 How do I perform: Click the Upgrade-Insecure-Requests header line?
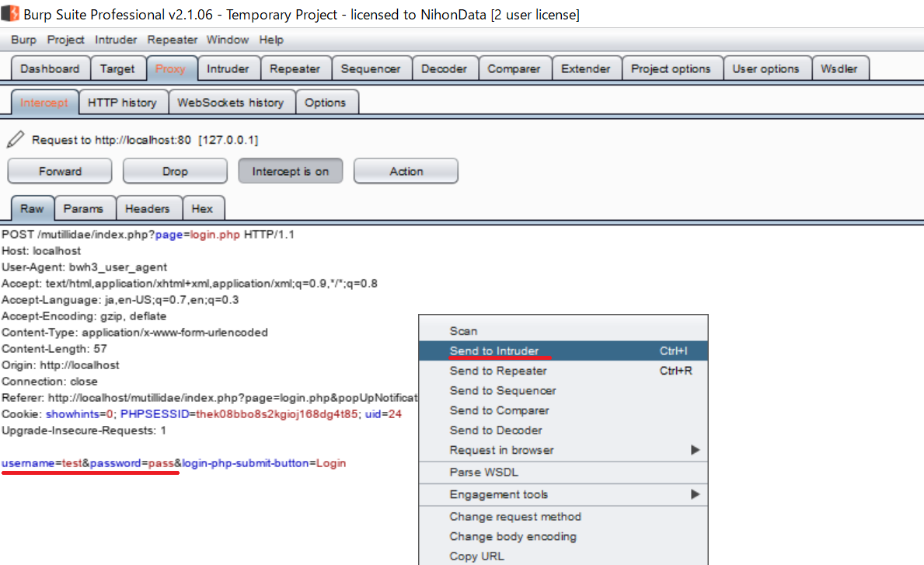click(84, 431)
